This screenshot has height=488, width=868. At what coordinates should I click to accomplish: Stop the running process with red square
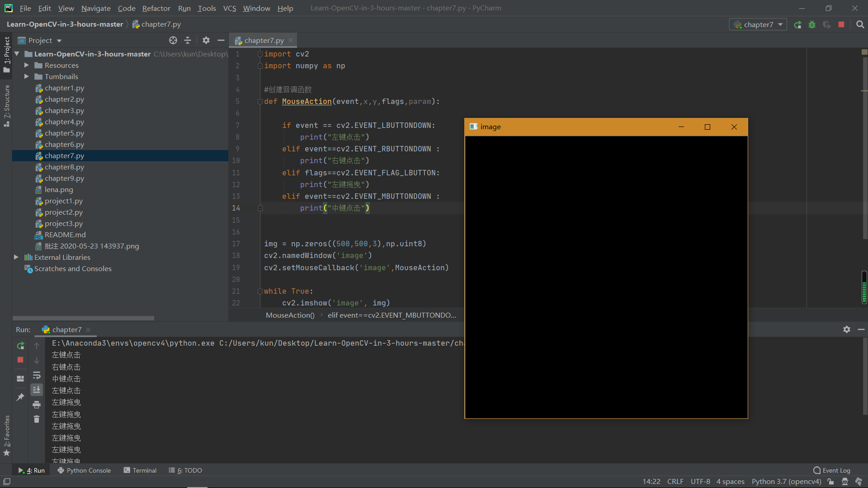20,360
